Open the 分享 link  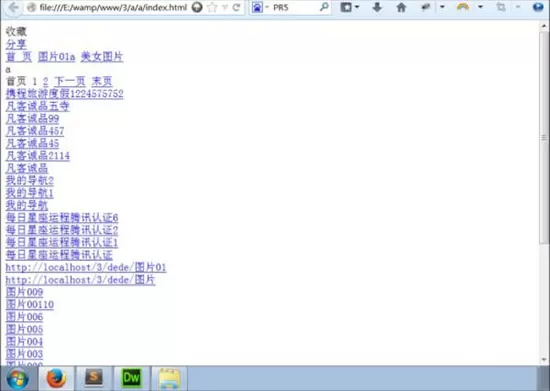pos(16,44)
